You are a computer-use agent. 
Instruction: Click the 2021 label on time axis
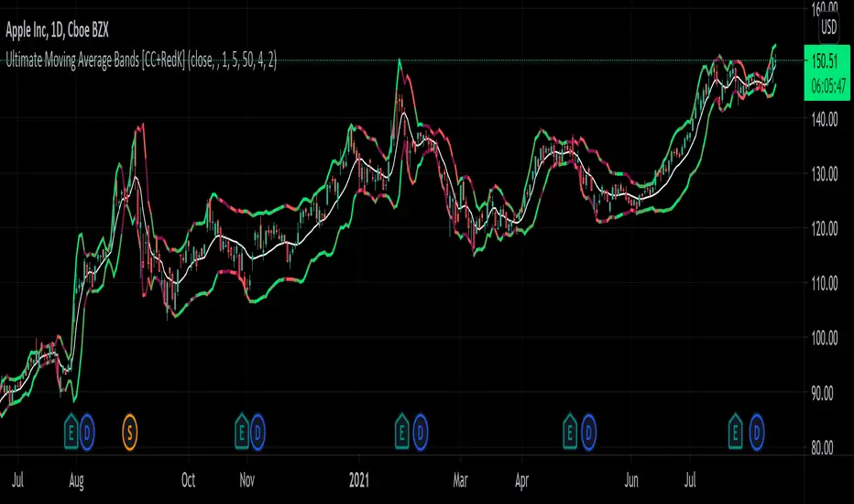(359, 480)
